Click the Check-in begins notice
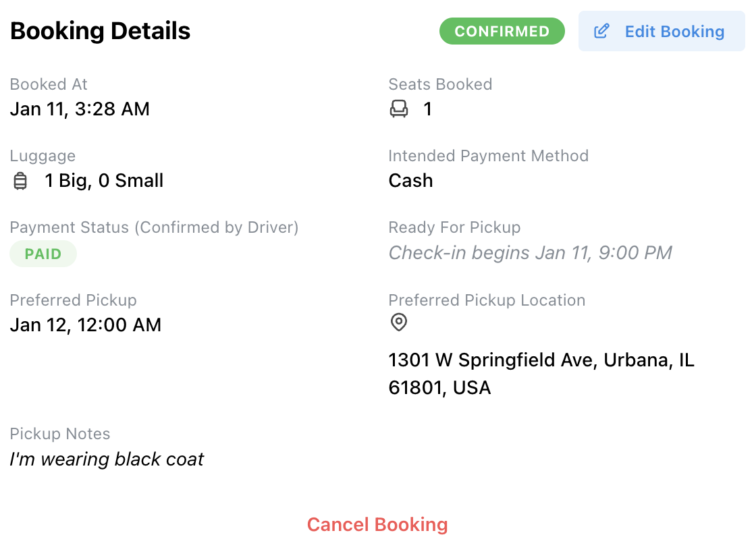This screenshot has height=560, width=752. point(531,252)
